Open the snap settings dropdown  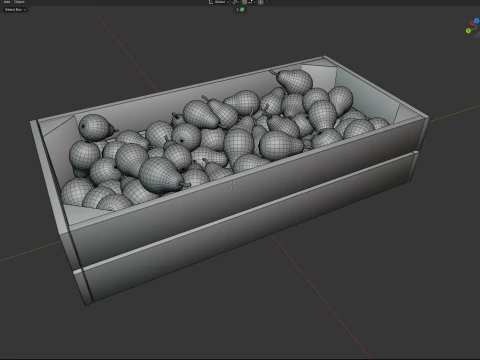252,2
